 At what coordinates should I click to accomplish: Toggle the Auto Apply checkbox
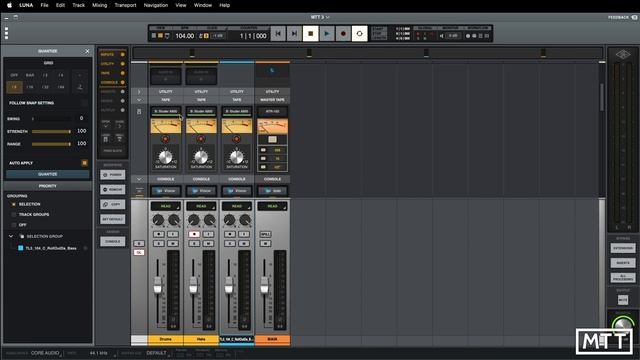coord(84,163)
